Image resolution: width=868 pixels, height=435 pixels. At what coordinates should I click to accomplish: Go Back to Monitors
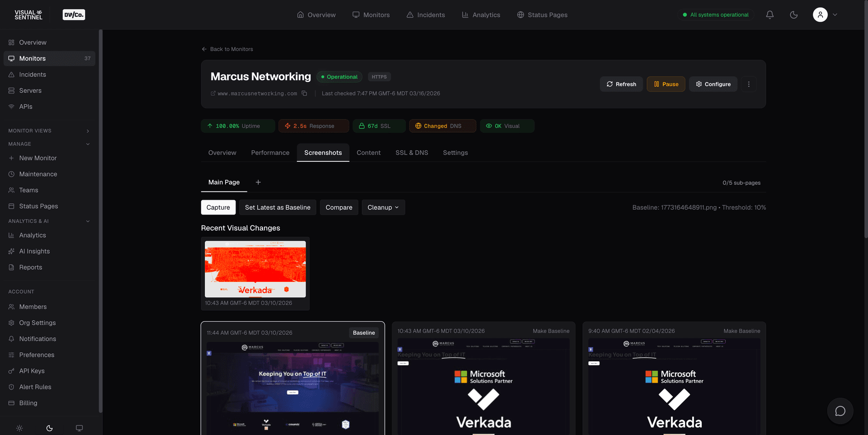coord(227,49)
